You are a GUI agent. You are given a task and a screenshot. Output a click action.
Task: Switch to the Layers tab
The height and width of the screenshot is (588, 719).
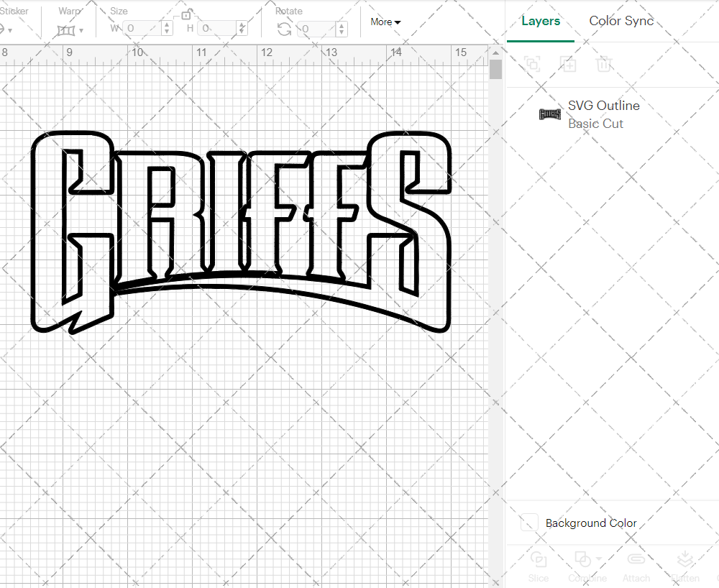(540, 21)
